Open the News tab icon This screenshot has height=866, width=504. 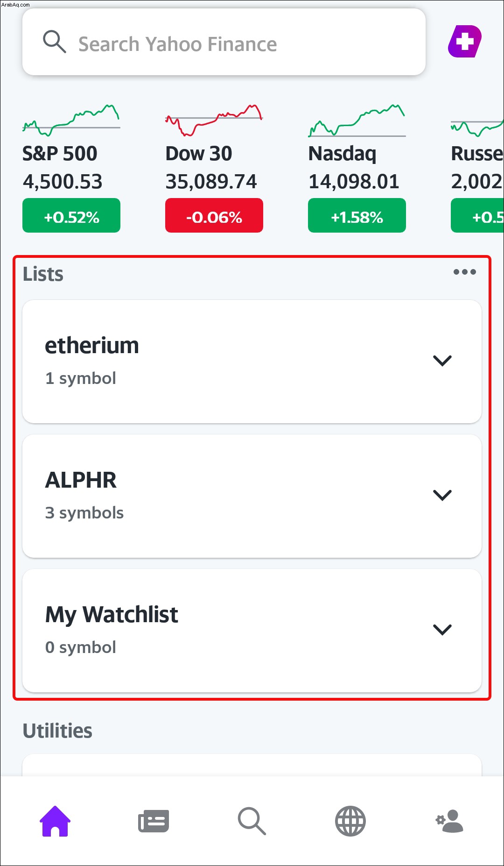pos(154,821)
